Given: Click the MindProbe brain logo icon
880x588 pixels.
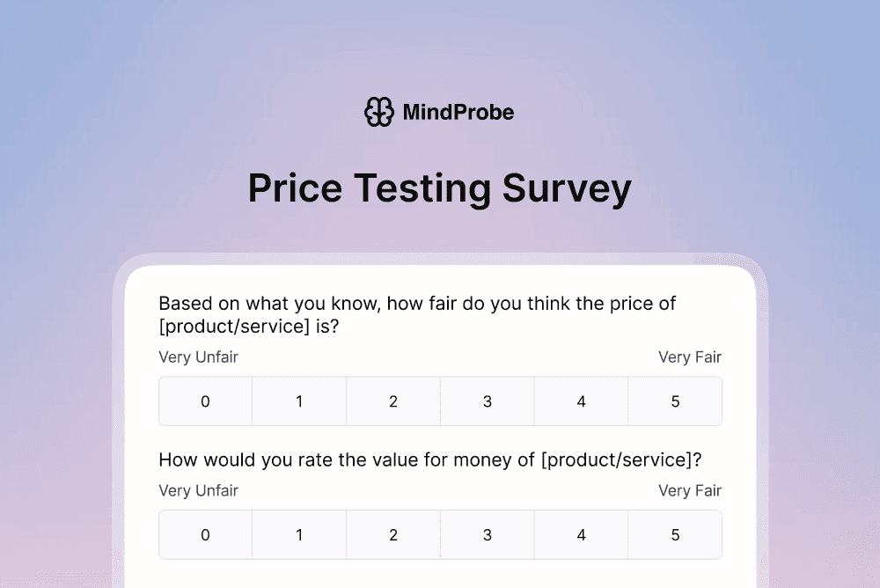Looking at the screenshot, I should click(378, 112).
